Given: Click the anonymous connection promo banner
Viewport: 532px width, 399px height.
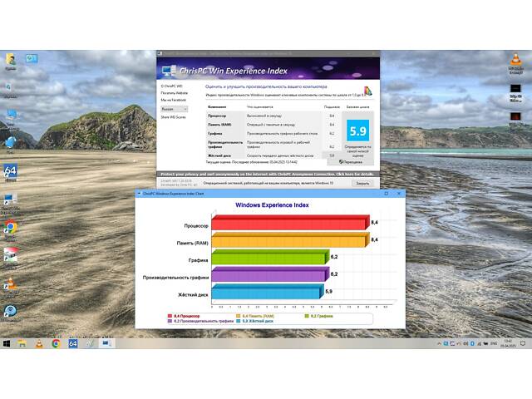Looking at the screenshot, I should pos(268,174).
